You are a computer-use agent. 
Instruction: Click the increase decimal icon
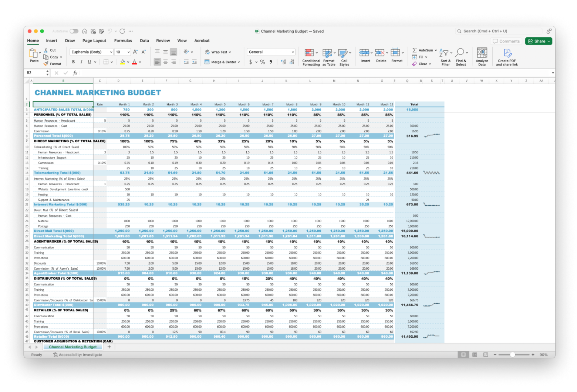[x=283, y=62]
